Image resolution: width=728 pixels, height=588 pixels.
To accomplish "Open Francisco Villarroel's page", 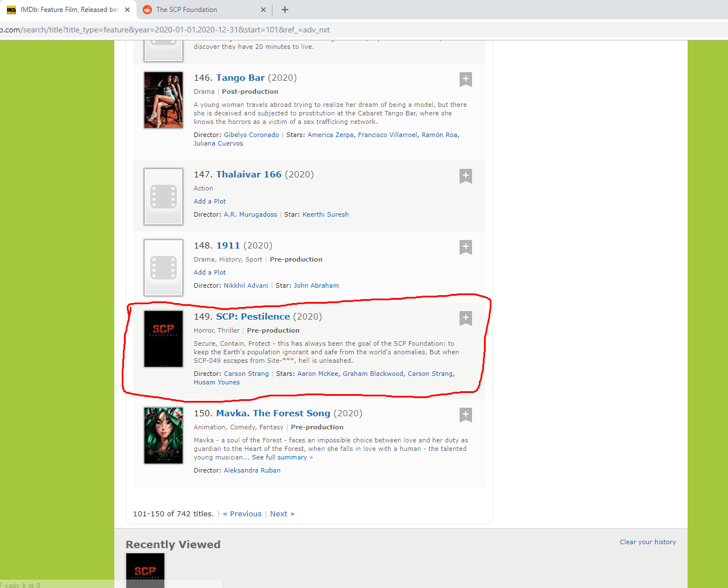I will coord(387,135).
